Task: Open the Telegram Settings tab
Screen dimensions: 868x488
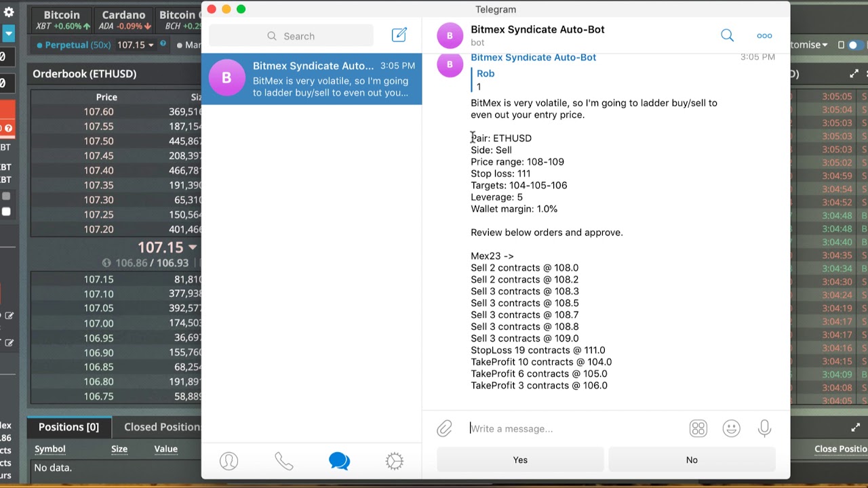Action: [394, 462]
